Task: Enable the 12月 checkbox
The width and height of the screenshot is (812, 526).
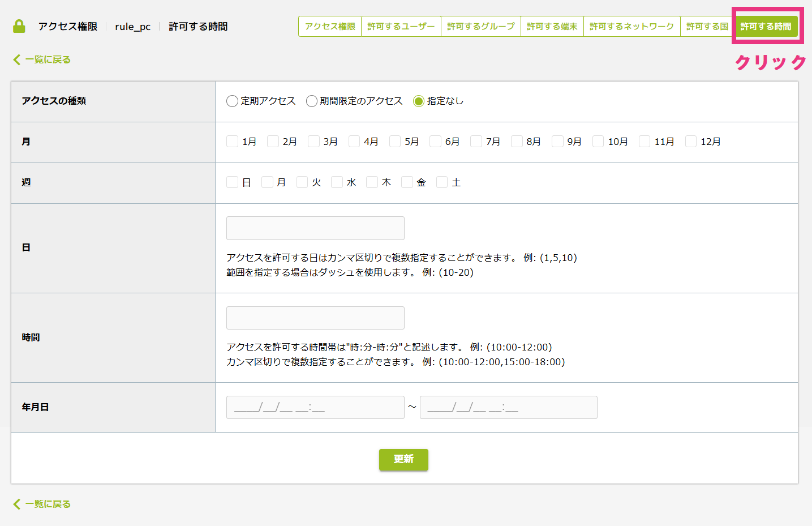Action: click(x=691, y=141)
